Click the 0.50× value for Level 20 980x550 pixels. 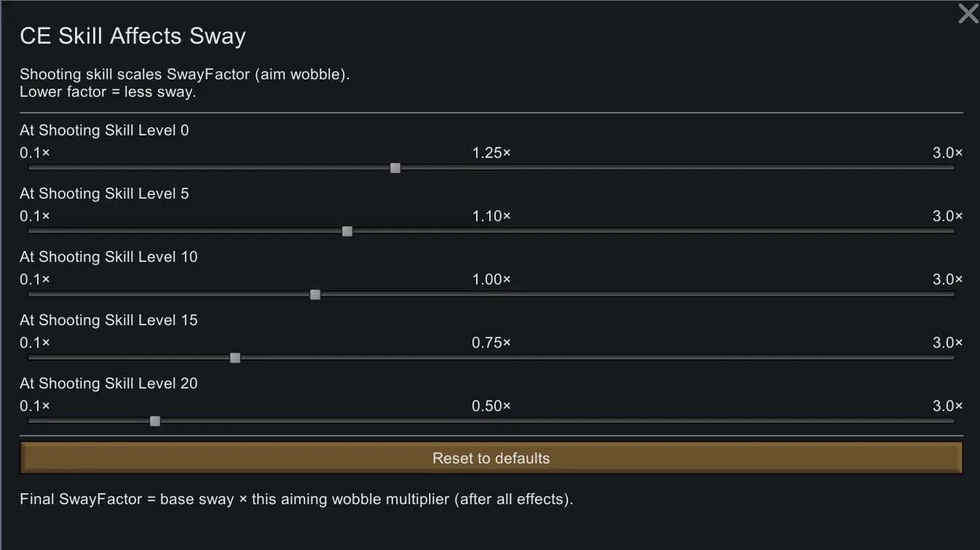(x=491, y=406)
